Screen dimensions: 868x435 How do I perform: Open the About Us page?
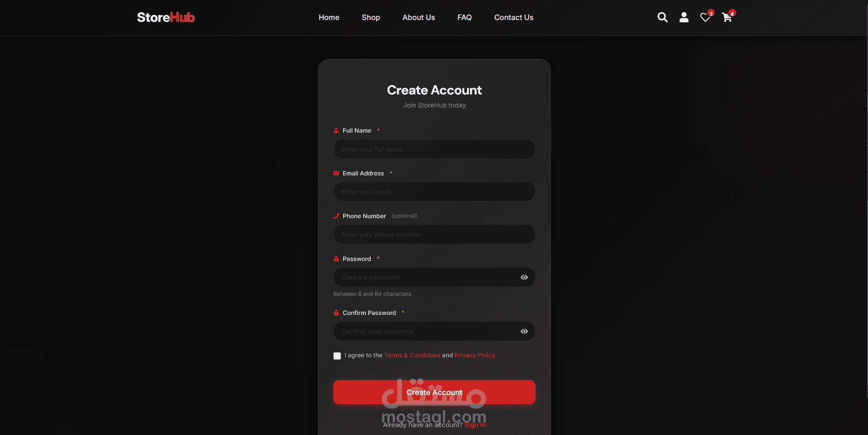point(419,17)
